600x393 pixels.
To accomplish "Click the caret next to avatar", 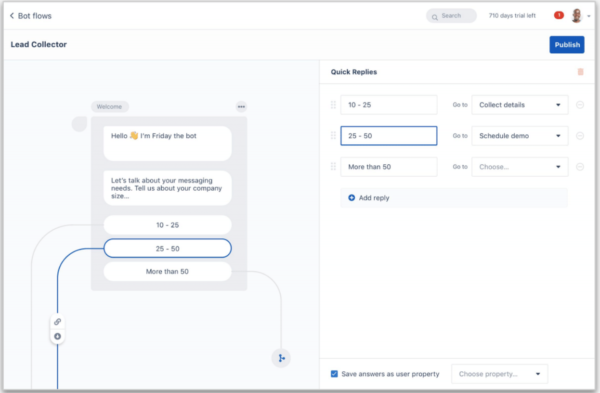I will pos(589,16).
